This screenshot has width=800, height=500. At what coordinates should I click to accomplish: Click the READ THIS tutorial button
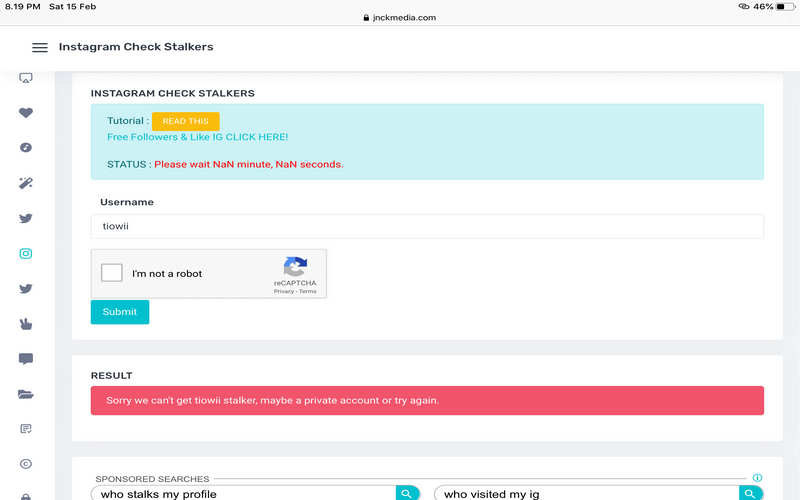coord(186,121)
